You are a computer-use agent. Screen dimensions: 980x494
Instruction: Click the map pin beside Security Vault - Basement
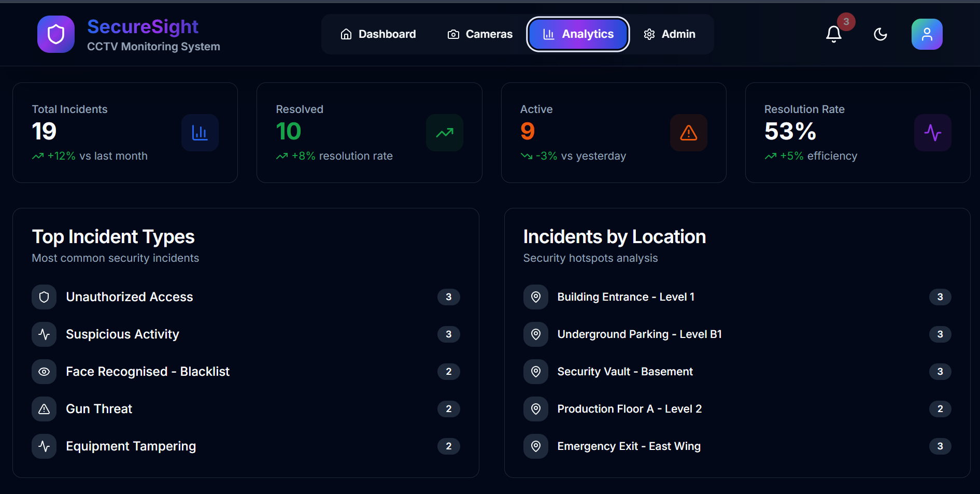coord(536,372)
